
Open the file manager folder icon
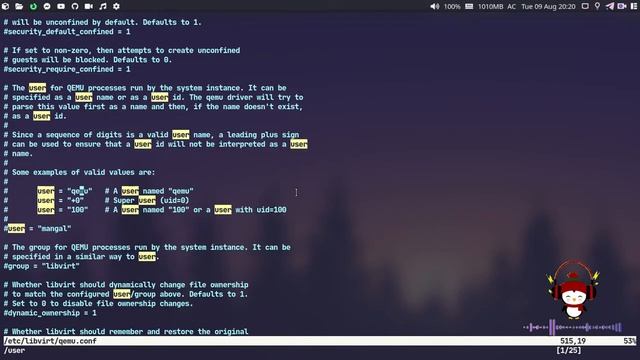(19, 6)
